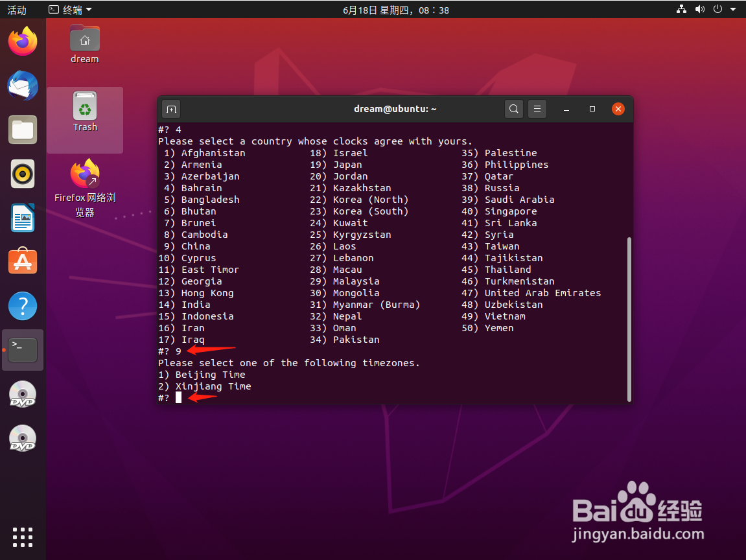The image size is (746, 560).
Task: Open the terminal search
Action: [x=514, y=109]
